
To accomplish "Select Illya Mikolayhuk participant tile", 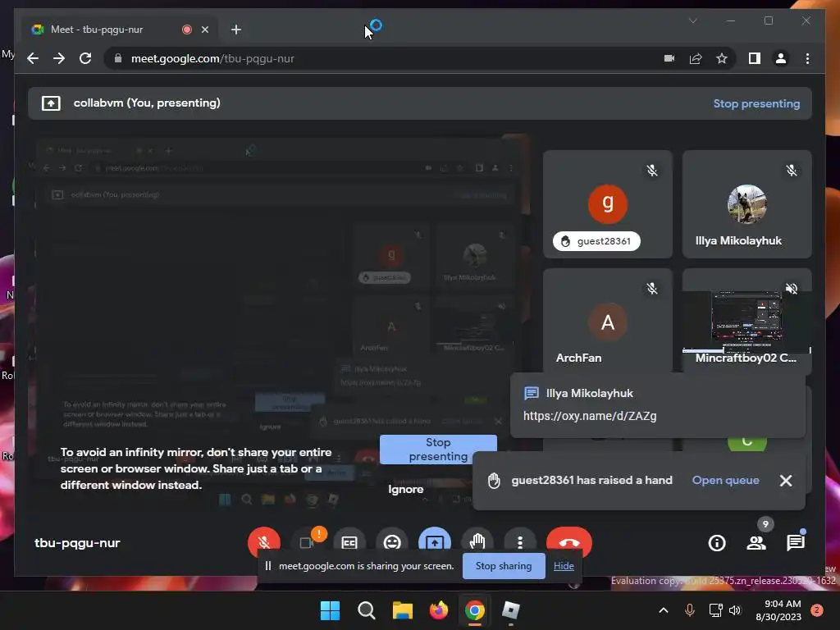I will coord(746,204).
